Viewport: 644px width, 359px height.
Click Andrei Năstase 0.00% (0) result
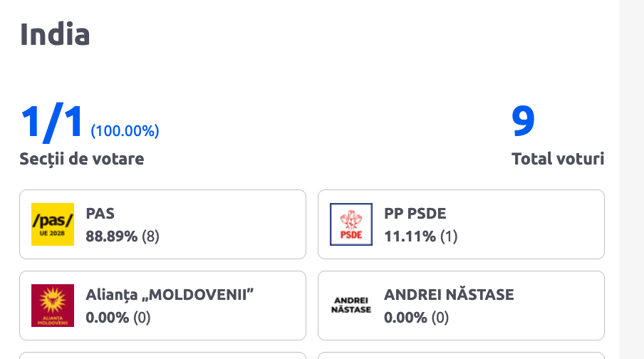click(x=416, y=317)
